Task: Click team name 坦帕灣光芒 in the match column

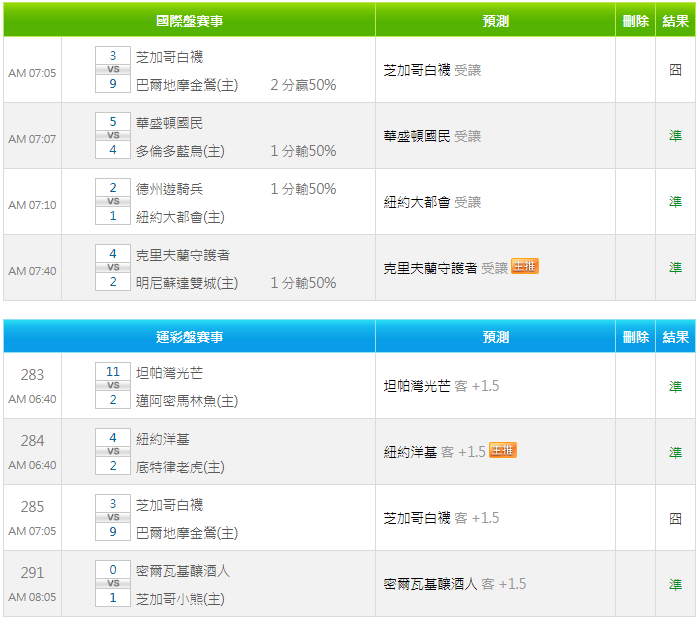Action: coord(169,373)
